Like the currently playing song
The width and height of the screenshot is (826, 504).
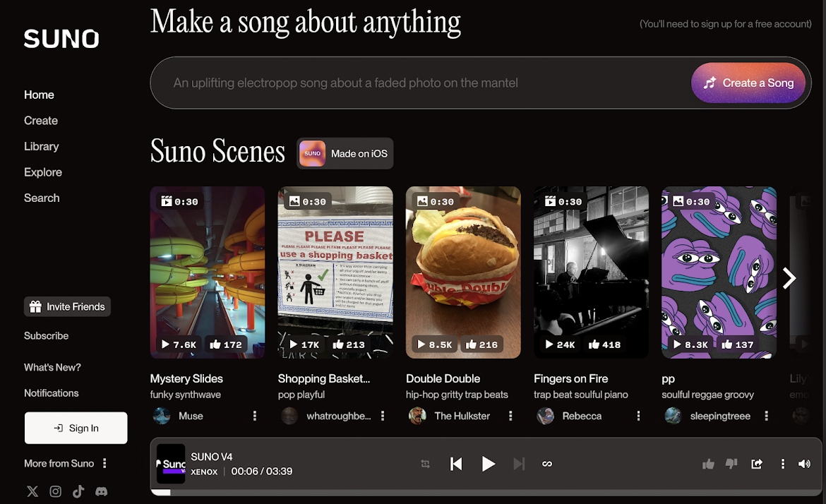709,464
